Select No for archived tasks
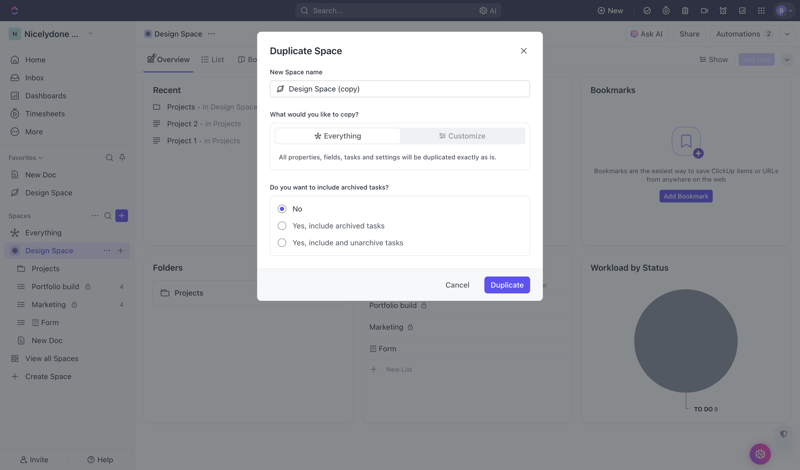800x470 pixels. 282,209
